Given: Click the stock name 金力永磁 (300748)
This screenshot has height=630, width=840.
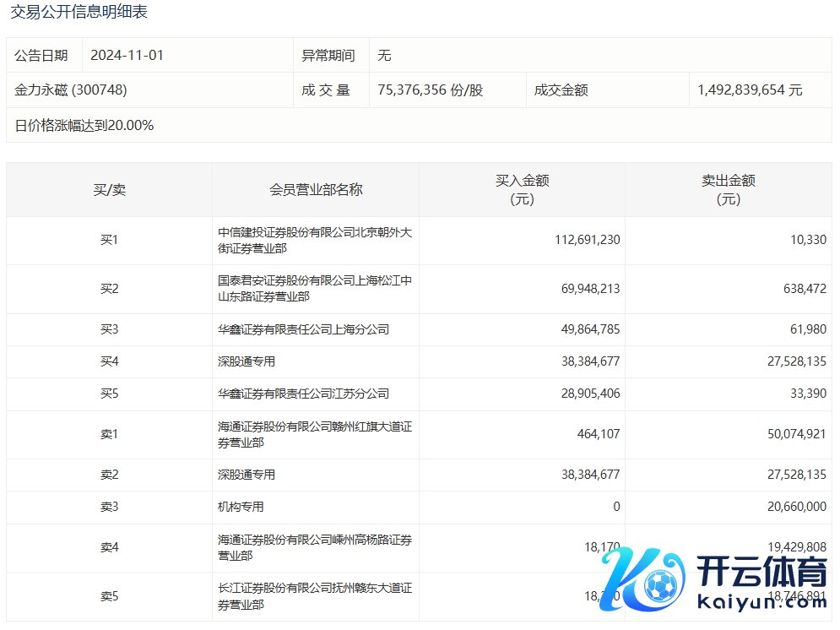Looking at the screenshot, I should coord(71,90).
